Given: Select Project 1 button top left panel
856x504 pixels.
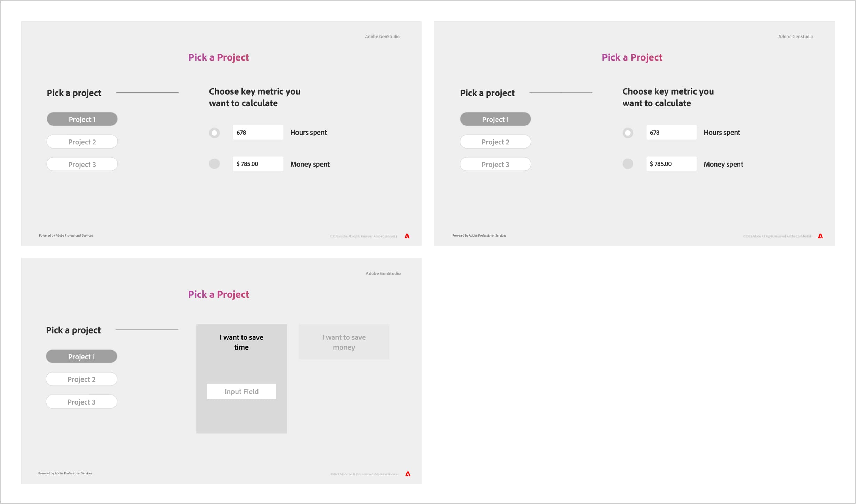Looking at the screenshot, I should [82, 119].
